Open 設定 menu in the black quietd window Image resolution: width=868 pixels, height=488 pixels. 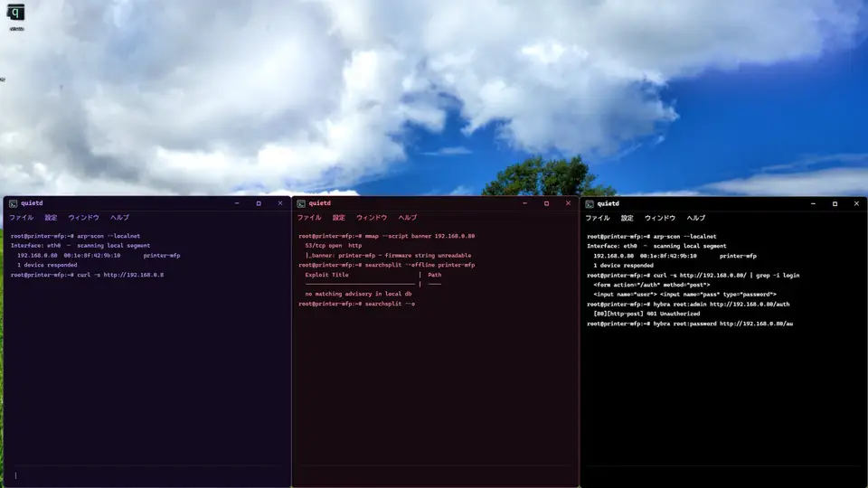(x=627, y=218)
